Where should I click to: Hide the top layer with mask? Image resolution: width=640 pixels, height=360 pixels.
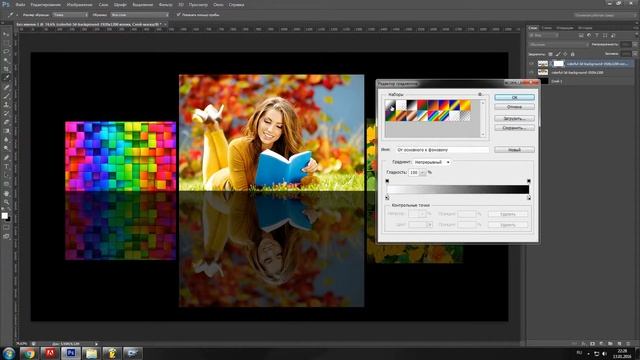pos(531,64)
